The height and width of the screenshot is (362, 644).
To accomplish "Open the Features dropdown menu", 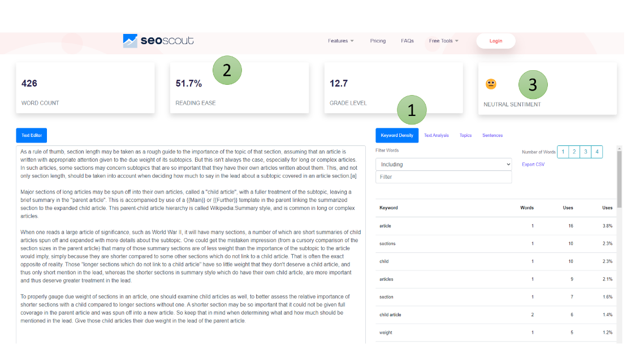I will 340,41.
